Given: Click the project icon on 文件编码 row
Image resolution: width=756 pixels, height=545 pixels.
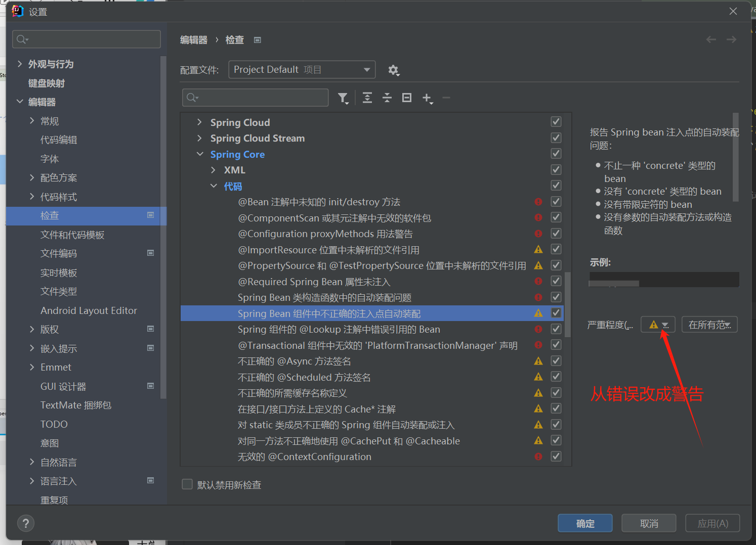Looking at the screenshot, I should [150, 253].
